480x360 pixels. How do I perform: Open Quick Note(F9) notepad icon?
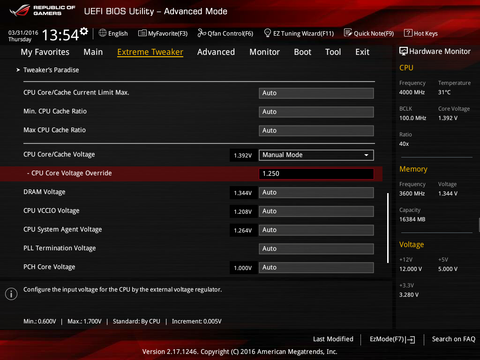[x=348, y=33]
